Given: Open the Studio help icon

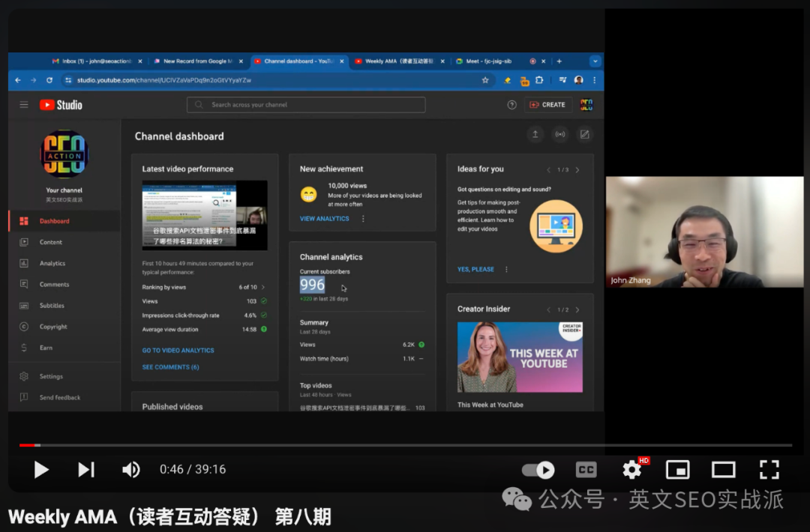Looking at the screenshot, I should coord(511,105).
